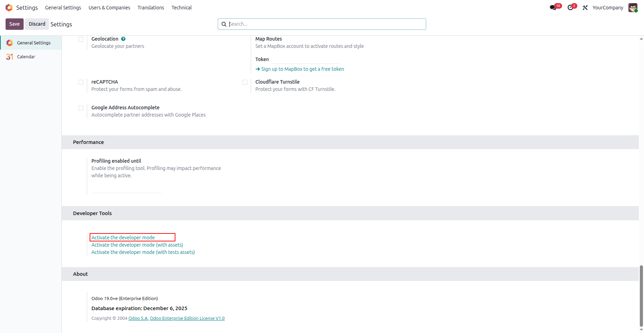Enable the reCAPTCHA checkbox
Viewport: 644px width, 333px height.
point(81,82)
